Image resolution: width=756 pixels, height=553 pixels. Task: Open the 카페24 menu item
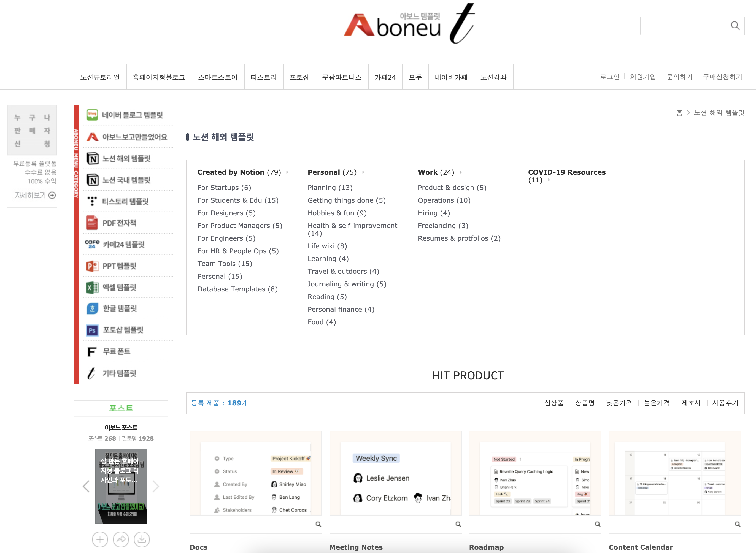385,77
